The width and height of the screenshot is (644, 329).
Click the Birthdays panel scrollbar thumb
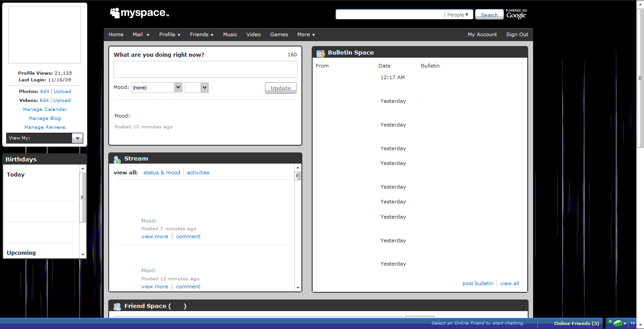(x=82, y=197)
